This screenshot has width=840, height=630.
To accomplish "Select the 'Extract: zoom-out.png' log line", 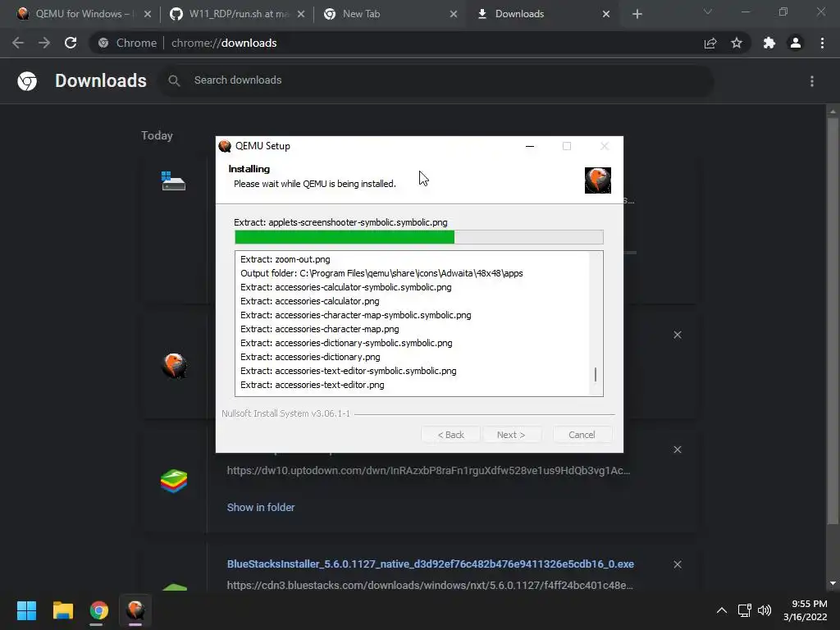I will 285,259.
